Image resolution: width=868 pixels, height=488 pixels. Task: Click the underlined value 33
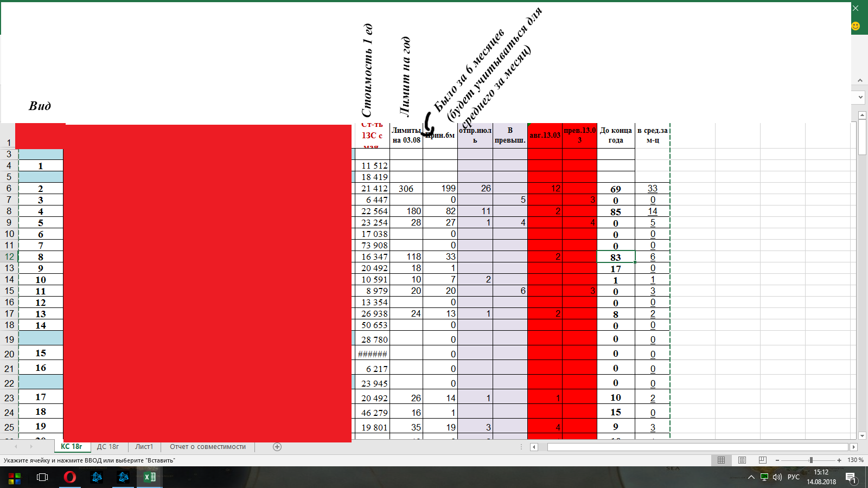point(653,189)
